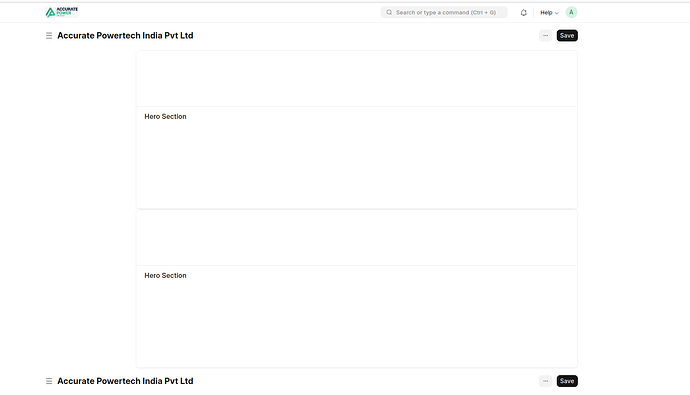This screenshot has height=395, width=690.
Task: Open the lower ellipsis more-options menu
Action: 545,381
